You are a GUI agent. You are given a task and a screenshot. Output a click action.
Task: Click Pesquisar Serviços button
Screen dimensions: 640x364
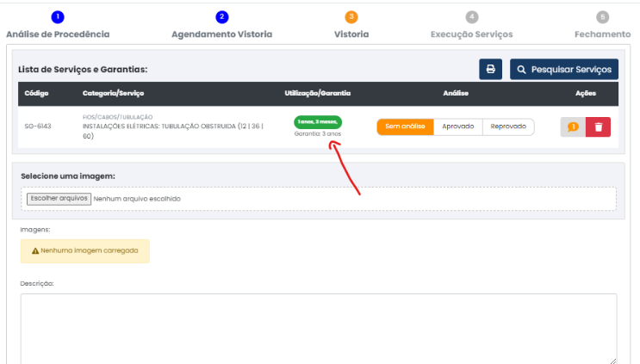(x=563, y=70)
